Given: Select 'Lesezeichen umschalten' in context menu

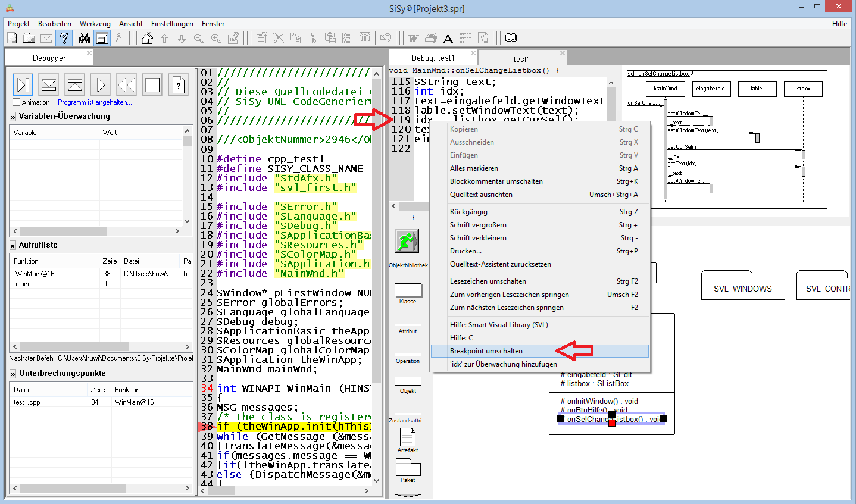Looking at the screenshot, I should coord(488,281).
